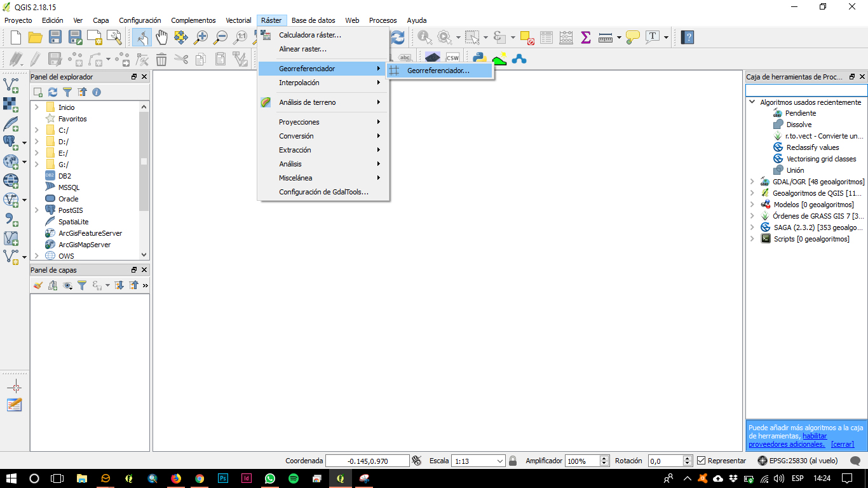Open the Vectorial menu

click(239, 20)
